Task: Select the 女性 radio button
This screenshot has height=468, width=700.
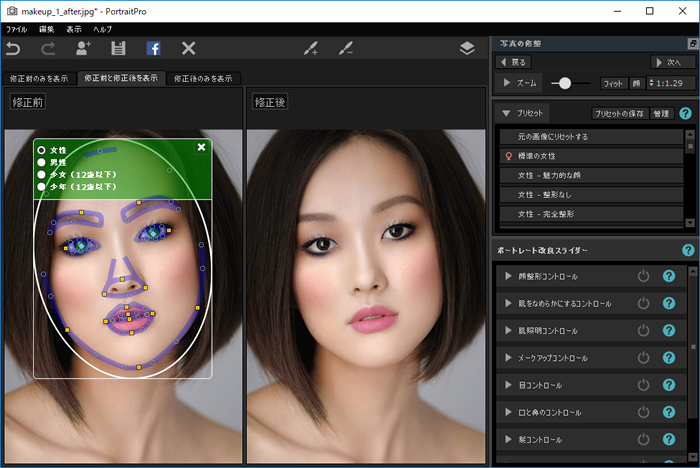Action: pyautogui.click(x=42, y=150)
